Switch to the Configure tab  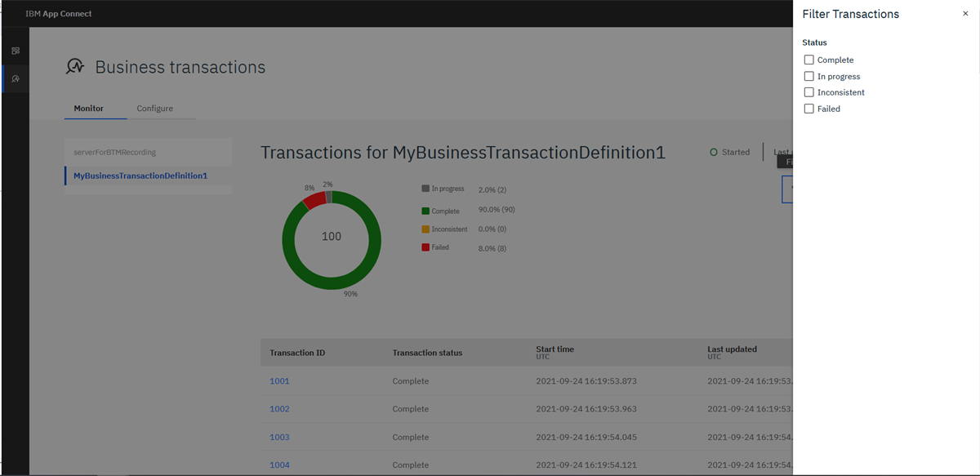[155, 108]
